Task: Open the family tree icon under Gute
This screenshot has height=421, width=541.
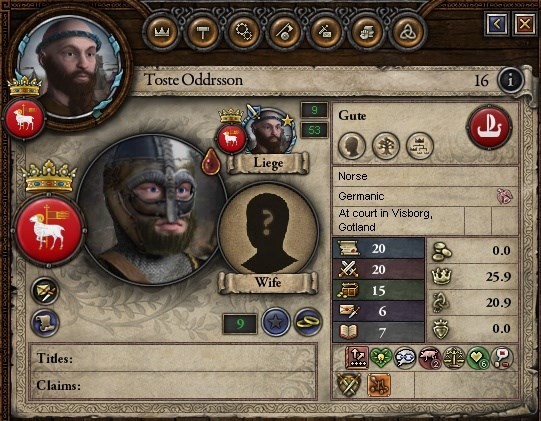Action: coord(386,146)
